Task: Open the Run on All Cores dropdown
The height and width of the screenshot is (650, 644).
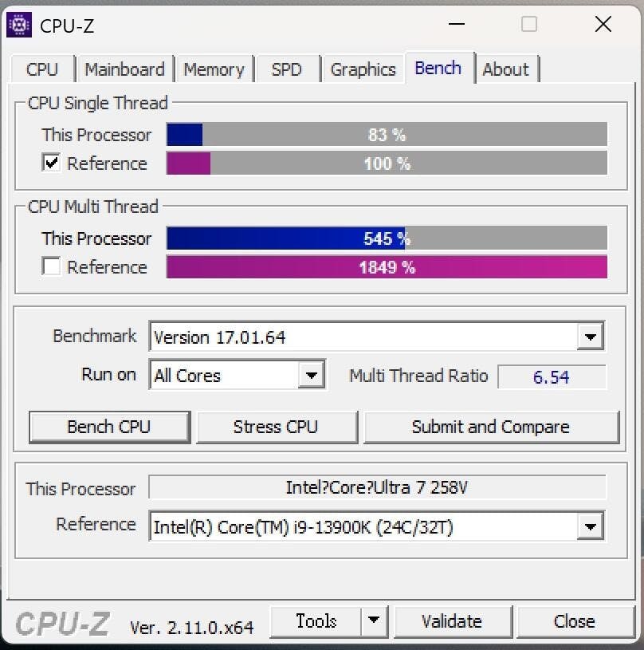Action: 312,375
